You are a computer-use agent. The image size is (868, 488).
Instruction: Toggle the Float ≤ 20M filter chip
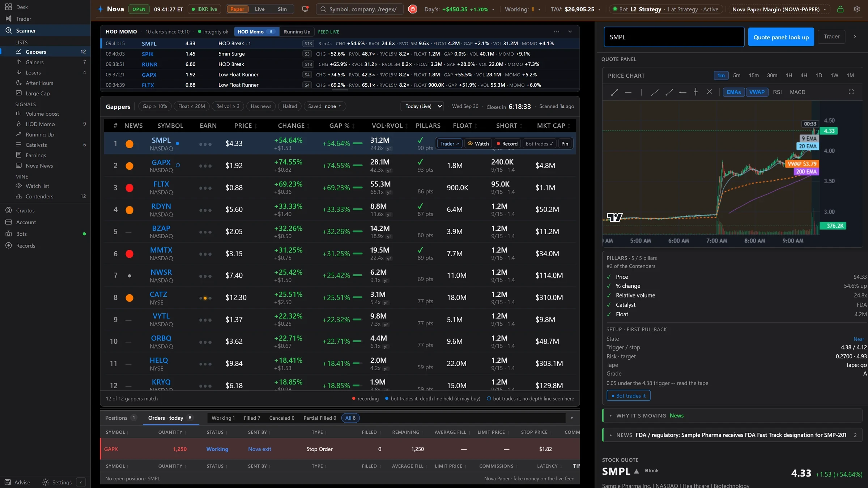[192, 106]
